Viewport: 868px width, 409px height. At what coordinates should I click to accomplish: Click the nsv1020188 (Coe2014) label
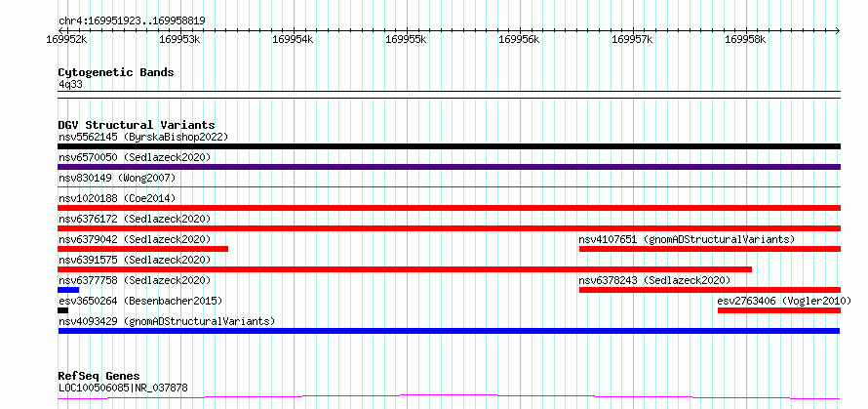117,198
